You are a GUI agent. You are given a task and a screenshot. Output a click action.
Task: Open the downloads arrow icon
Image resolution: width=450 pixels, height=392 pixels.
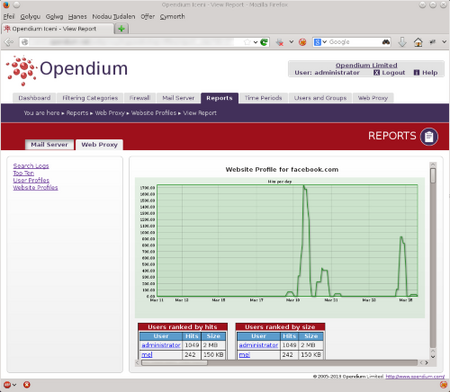click(402, 42)
